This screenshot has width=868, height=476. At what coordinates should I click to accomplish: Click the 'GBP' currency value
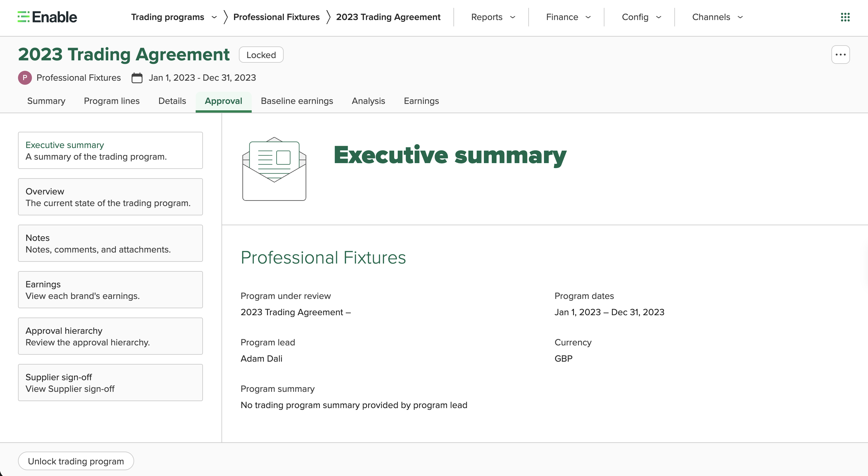(x=563, y=358)
